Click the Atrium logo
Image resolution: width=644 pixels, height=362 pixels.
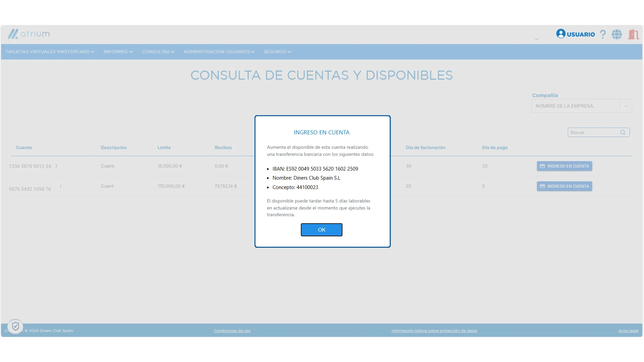29,34
